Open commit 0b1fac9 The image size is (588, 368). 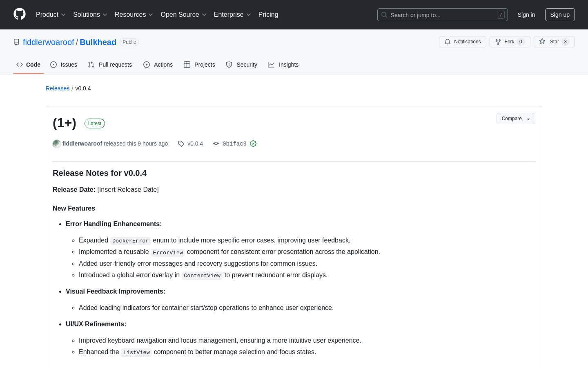pyautogui.click(x=234, y=144)
